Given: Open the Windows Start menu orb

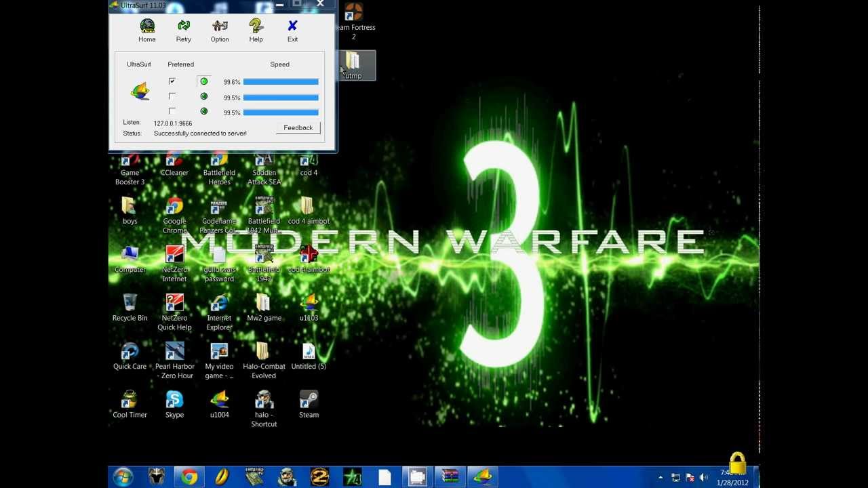Looking at the screenshot, I should (123, 477).
